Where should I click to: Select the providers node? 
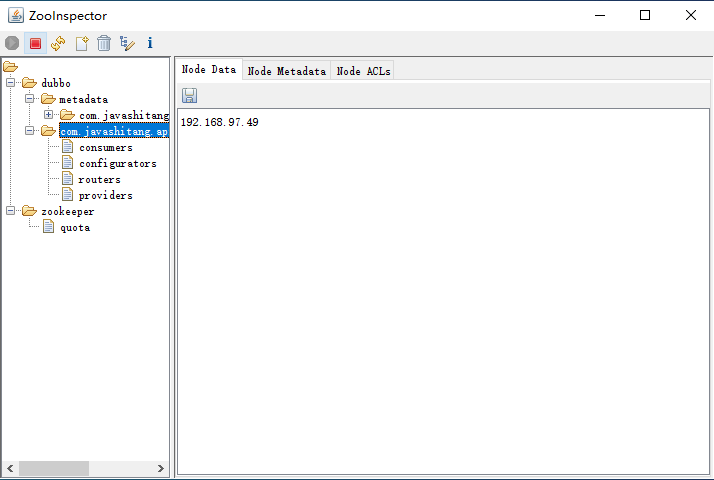point(105,195)
